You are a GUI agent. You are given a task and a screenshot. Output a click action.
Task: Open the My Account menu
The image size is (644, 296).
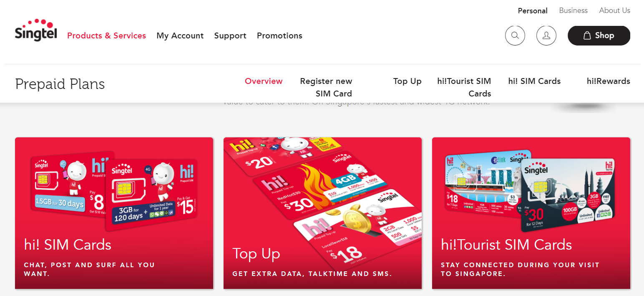[x=180, y=35]
